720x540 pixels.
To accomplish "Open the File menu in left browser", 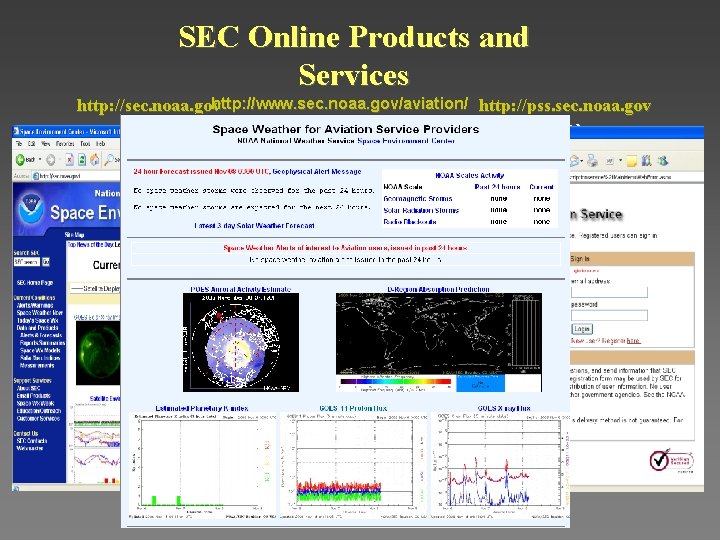I will [x=19, y=144].
